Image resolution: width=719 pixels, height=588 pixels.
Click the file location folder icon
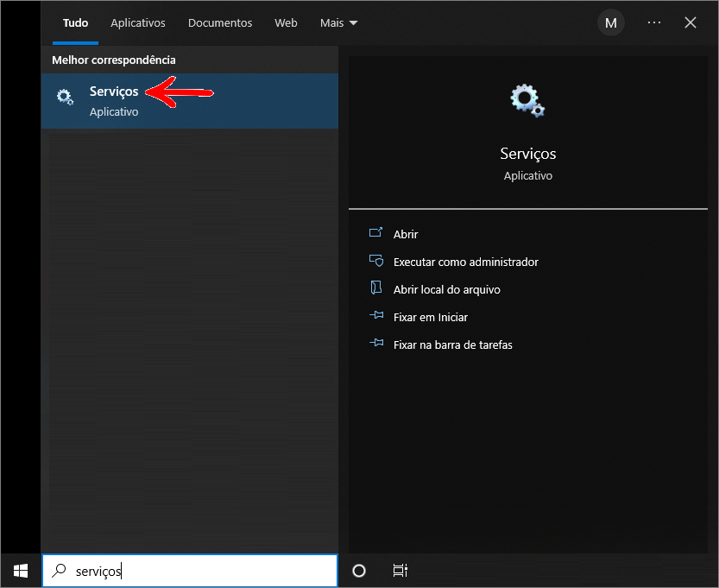376,288
